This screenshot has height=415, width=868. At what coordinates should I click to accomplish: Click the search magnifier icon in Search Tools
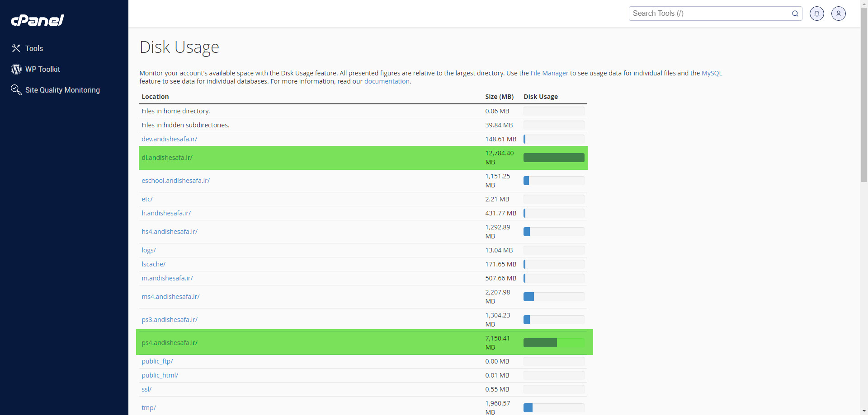795,14
